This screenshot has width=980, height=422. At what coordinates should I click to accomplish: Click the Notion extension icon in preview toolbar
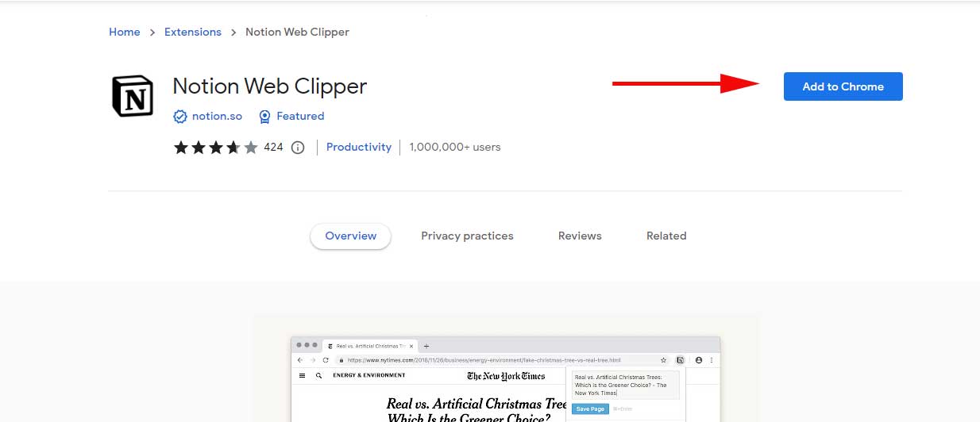(681, 360)
